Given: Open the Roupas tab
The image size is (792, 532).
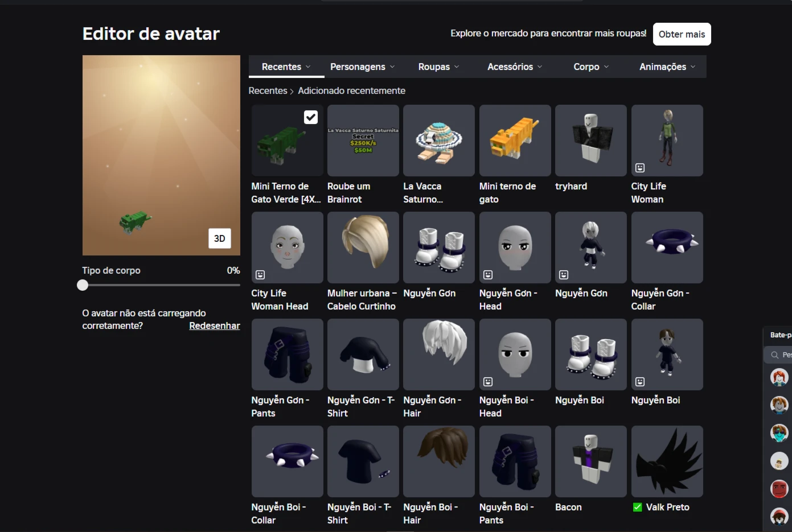Looking at the screenshot, I should click(438, 67).
